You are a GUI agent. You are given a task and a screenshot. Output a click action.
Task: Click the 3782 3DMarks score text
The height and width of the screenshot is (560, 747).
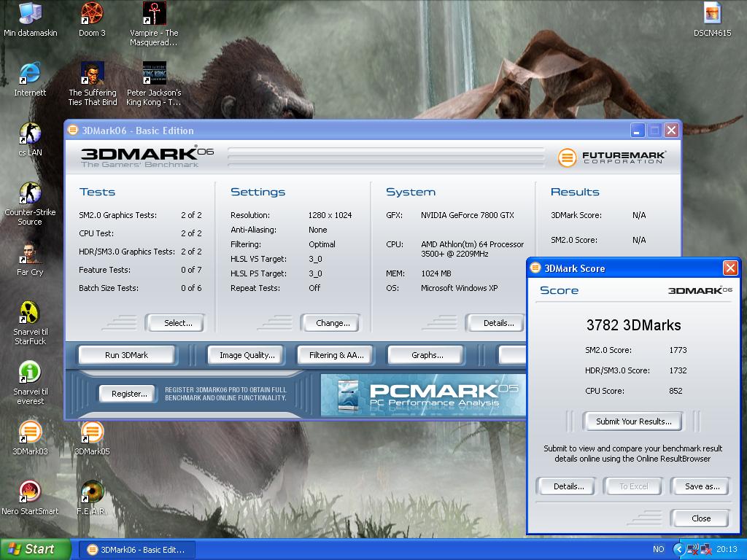(633, 325)
